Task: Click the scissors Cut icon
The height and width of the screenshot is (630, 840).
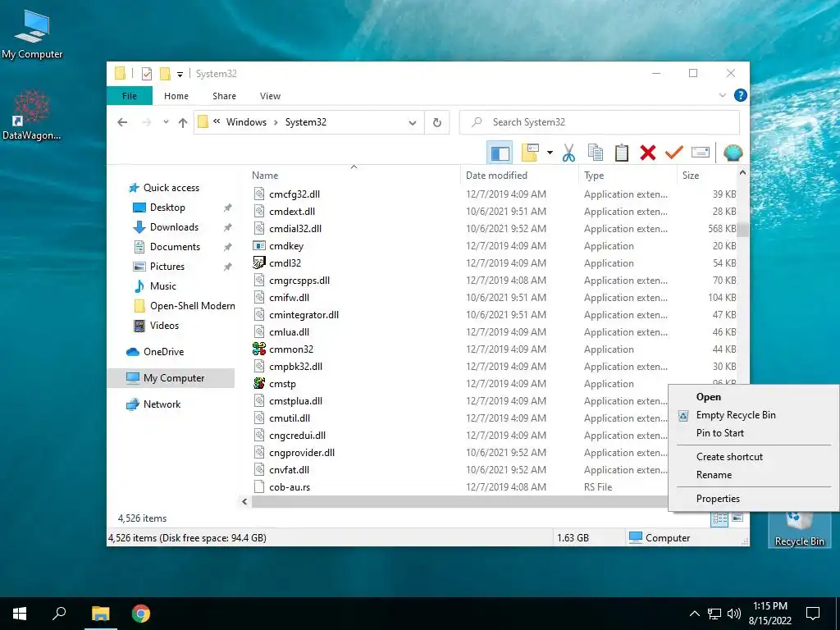Action: [568, 153]
